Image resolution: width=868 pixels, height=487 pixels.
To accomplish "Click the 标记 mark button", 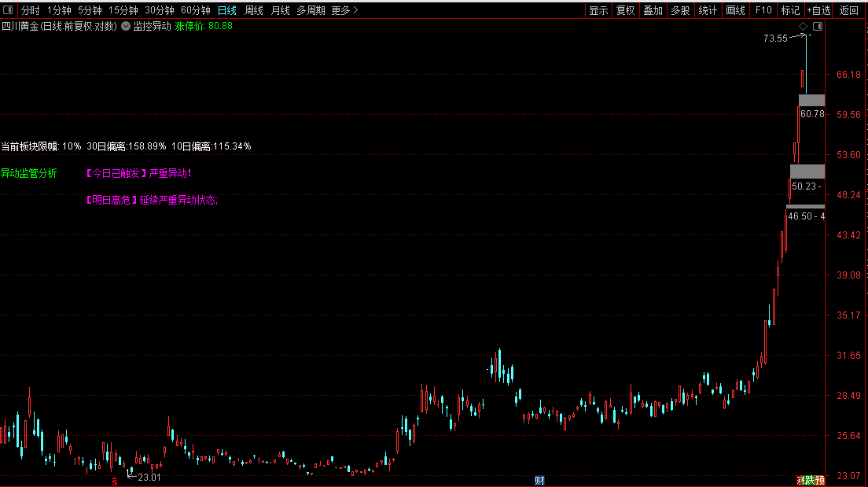I will pos(790,10).
